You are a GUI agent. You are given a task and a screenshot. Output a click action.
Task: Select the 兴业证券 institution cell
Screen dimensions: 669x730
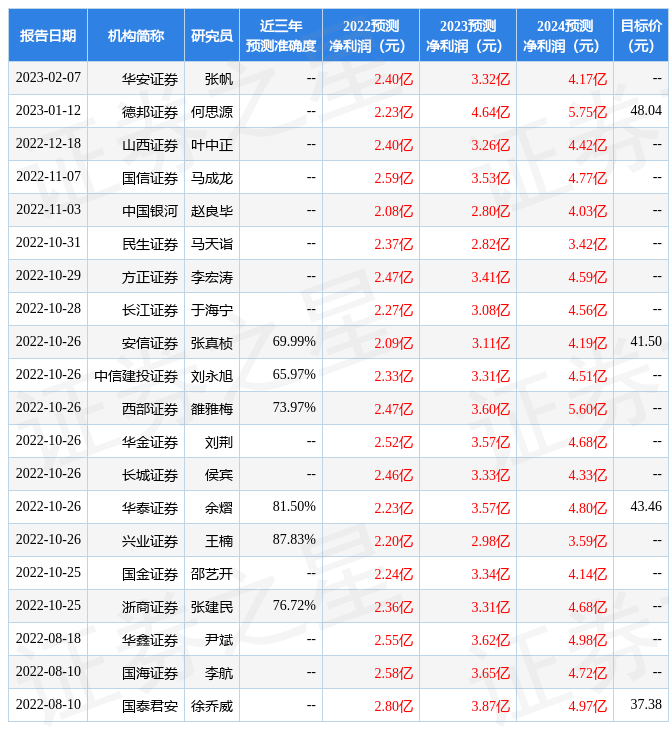pos(136,541)
